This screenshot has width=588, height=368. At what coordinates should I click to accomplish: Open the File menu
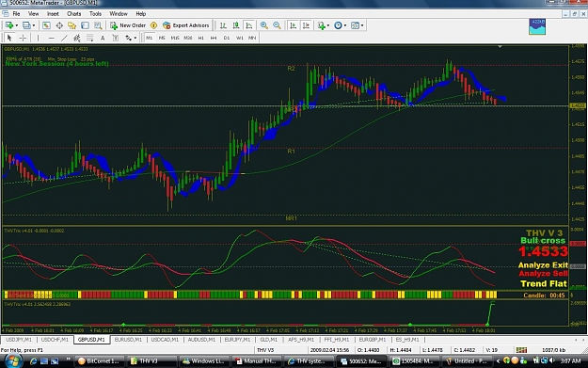pos(17,14)
